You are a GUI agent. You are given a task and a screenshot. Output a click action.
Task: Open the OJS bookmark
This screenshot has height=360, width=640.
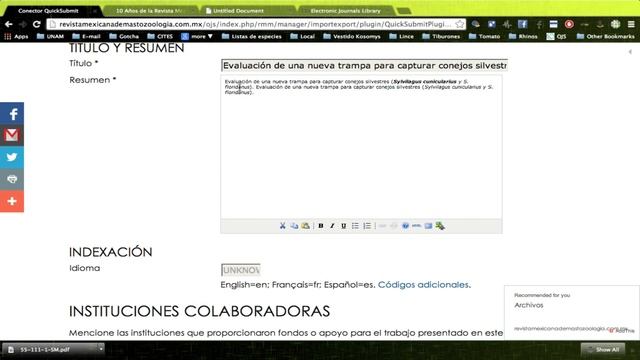[x=557, y=36]
